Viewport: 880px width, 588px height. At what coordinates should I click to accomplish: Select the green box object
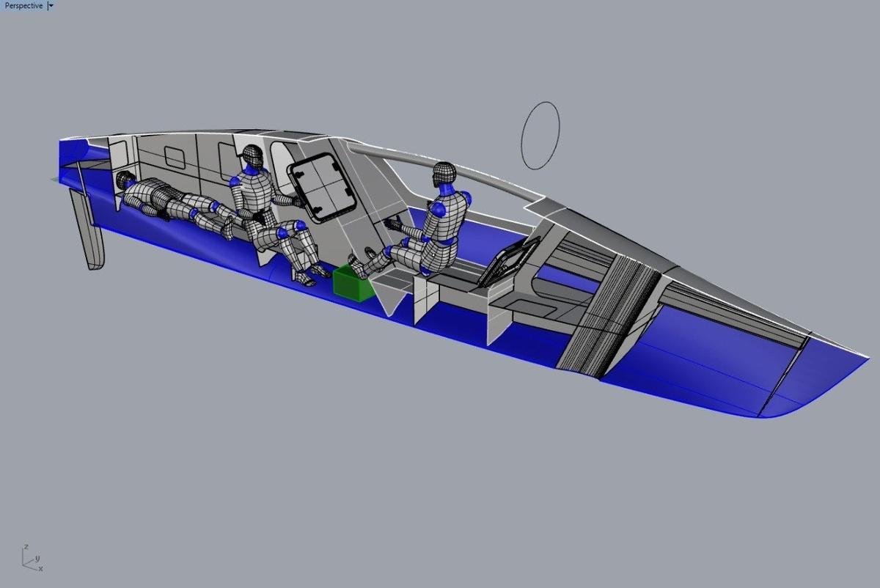353,283
